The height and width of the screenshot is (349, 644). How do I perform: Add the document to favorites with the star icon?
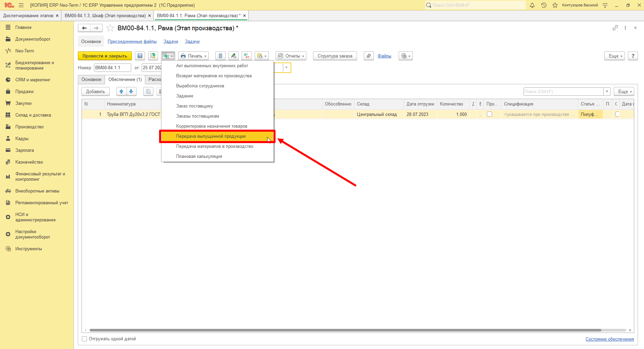(x=110, y=28)
